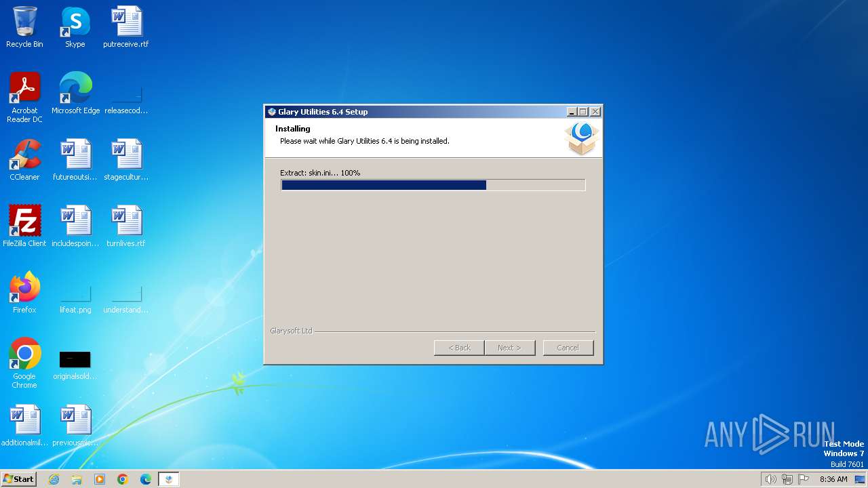This screenshot has height=488, width=868.
Task: Select the additionalmil... document icon
Action: pyautogui.click(x=24, y=426)
